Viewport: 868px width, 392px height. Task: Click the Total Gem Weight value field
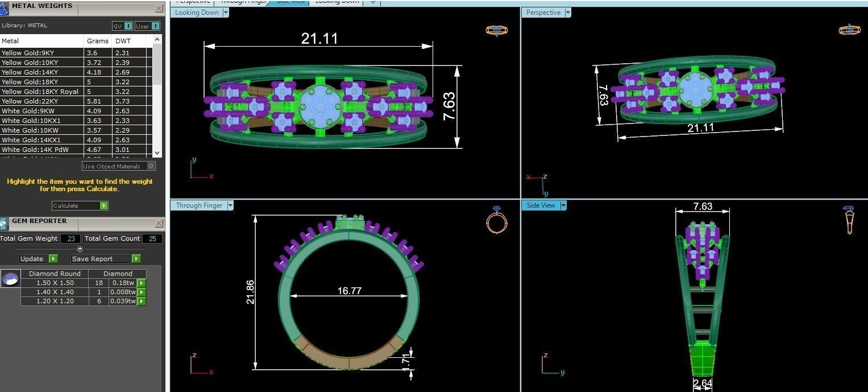tap(70, 239)
